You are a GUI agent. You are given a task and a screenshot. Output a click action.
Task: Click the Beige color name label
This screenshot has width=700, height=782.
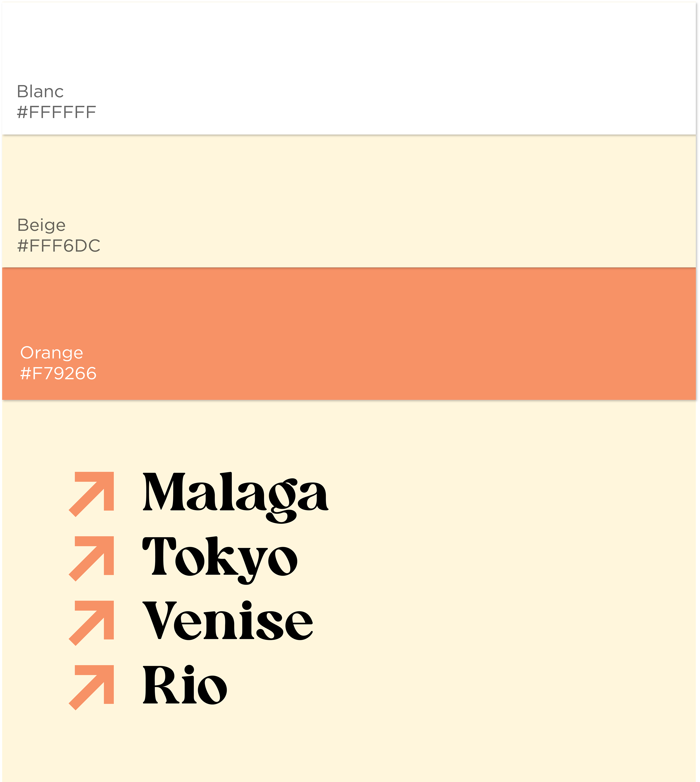pos(42,225)
